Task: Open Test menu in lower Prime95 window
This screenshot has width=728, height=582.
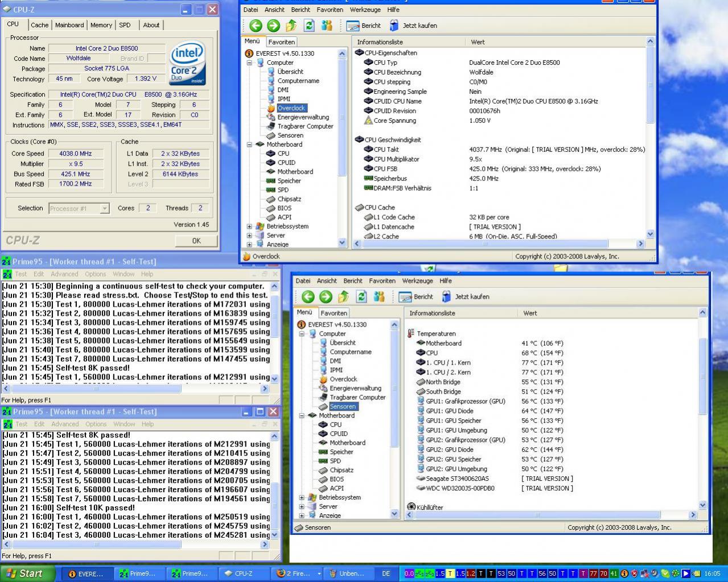Action: [x=22, y=424]
